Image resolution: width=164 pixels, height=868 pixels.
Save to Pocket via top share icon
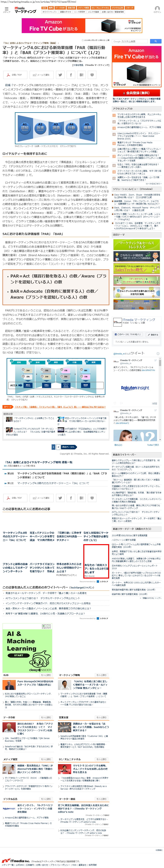(x=92, y=75)
